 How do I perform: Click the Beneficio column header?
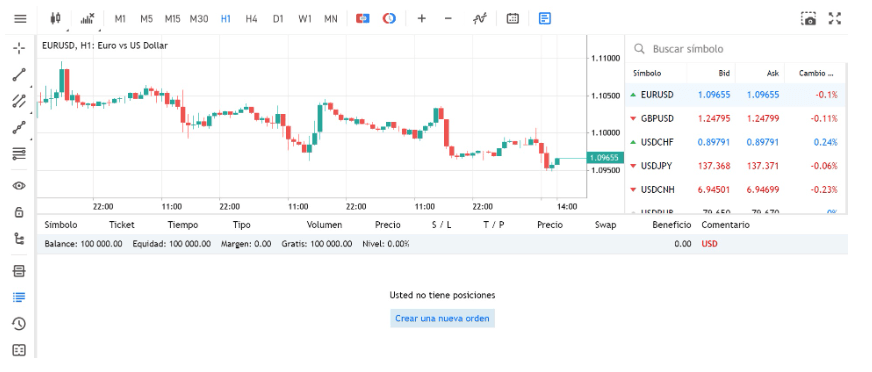[x=672, y=225]
